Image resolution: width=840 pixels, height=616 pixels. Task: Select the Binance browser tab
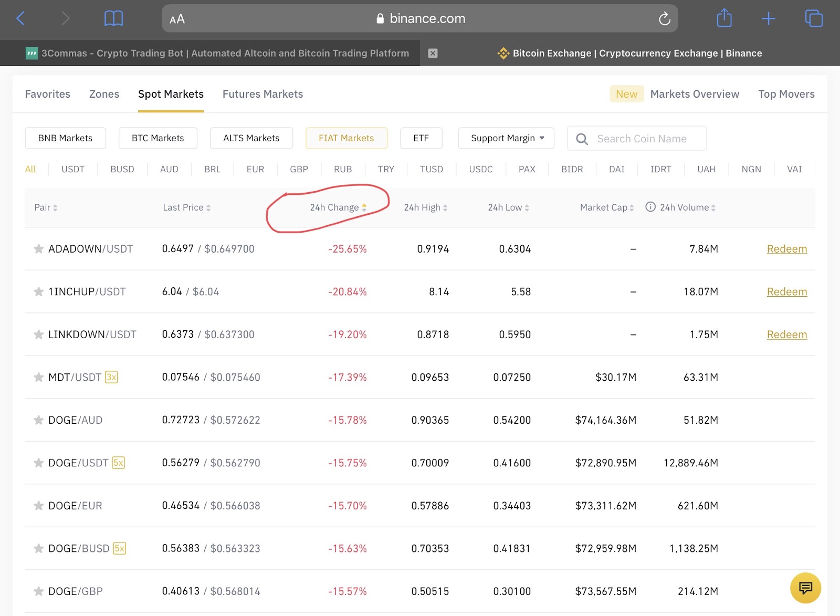tap(630, 53)
